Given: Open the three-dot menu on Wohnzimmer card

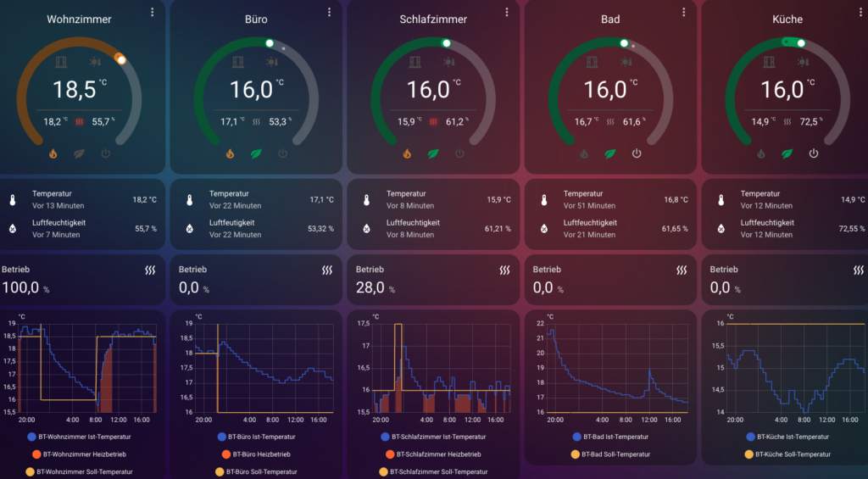Looking at the screenshot, I should pyautogui.click(x=153, y=12).
